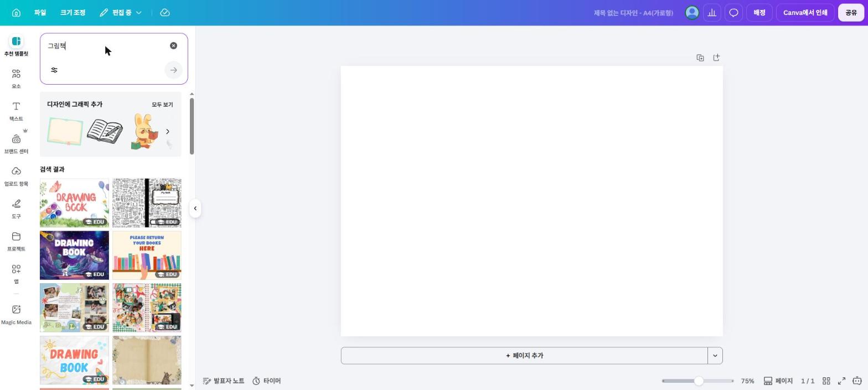Open the 요소 elements panel
Image resolution: width=868 pixels, height=390 pixels.
[x=16, y=79]
